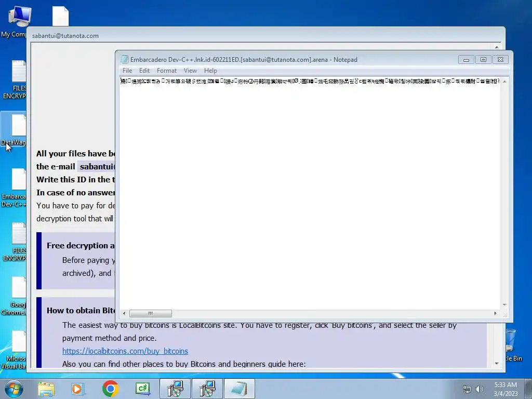The width and height of the screenshot is (532, 399).
Task: Open the Edit menu in Notepad
Action: click(x=144, y=71)
